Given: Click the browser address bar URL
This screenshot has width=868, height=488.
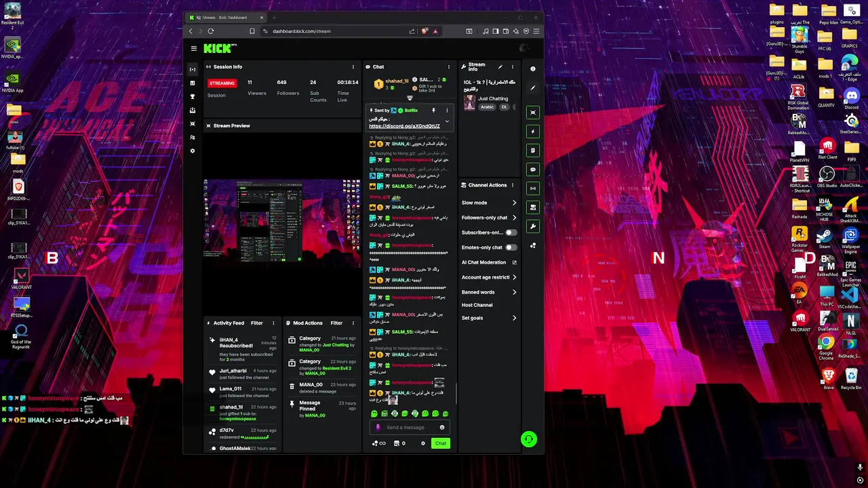Looking at the screenshot, I should (302, 31).
